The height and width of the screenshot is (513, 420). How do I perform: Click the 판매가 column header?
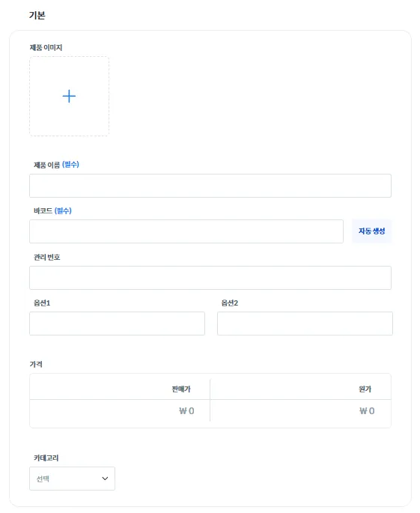click(x=181, y=389)
